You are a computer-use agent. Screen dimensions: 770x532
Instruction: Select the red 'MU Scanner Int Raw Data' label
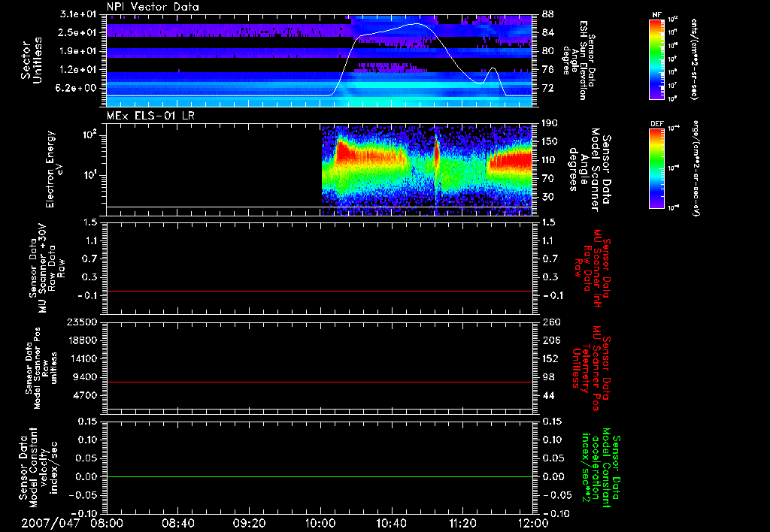point(592,268)
